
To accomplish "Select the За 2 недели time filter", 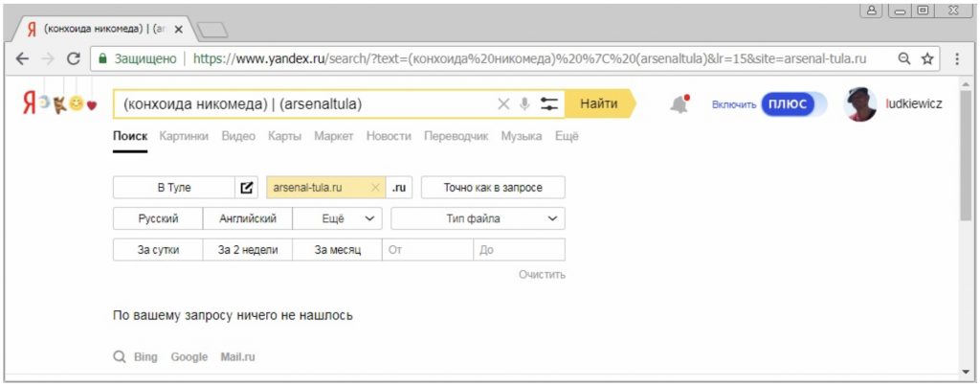I will pyautogui.click(x=248, y=250).
